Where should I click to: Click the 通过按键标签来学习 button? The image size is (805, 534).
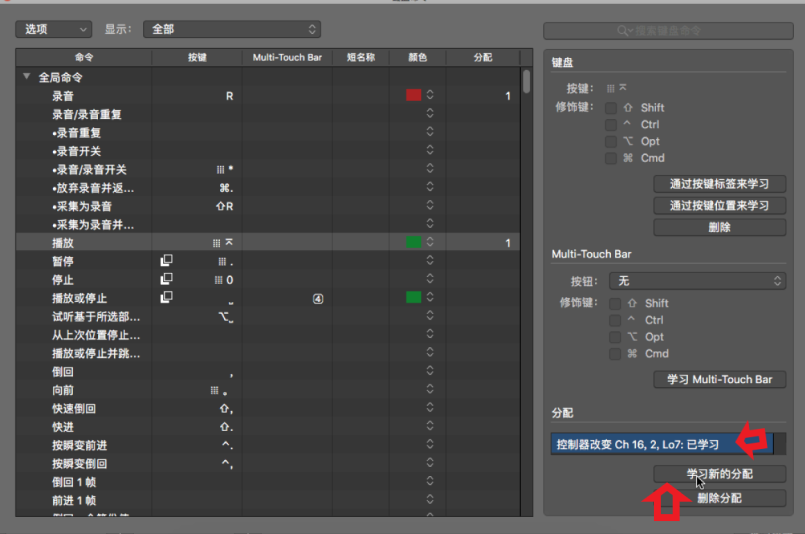[x=719, y=184]
